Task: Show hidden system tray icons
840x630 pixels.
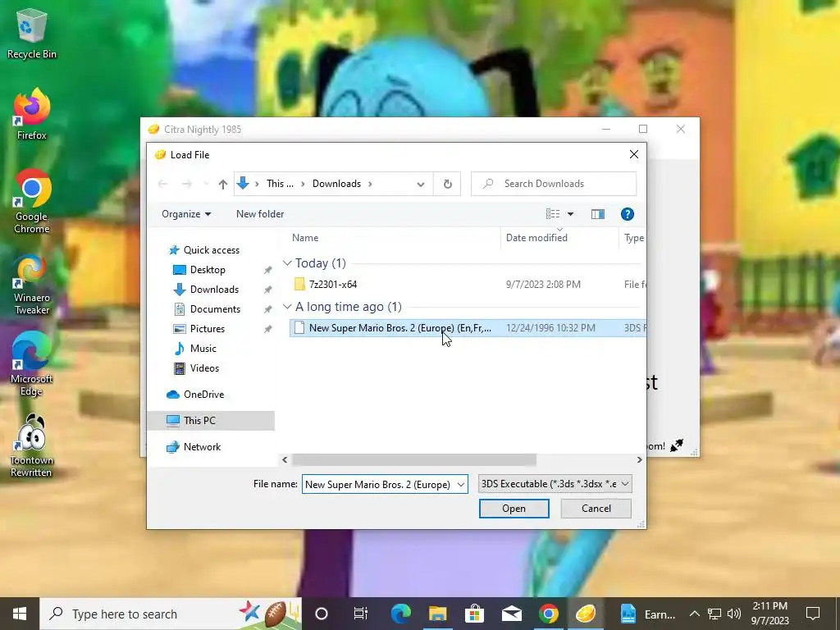Action: tap(694, 614)
